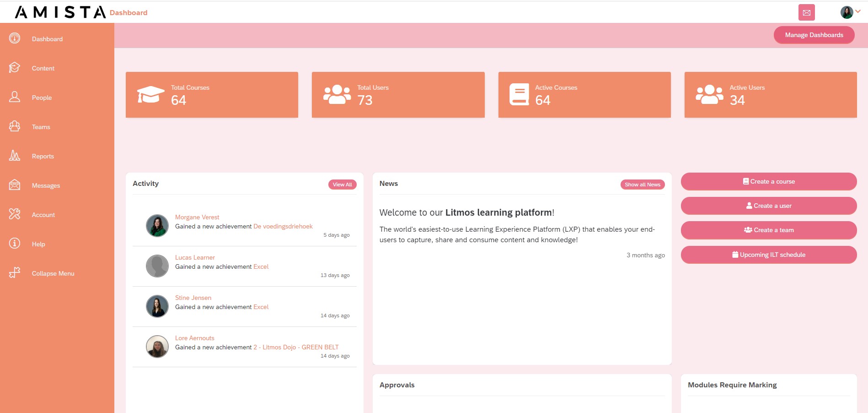Open the Reports section
Screen dimensions: 868x413
(x=43, y=156)
